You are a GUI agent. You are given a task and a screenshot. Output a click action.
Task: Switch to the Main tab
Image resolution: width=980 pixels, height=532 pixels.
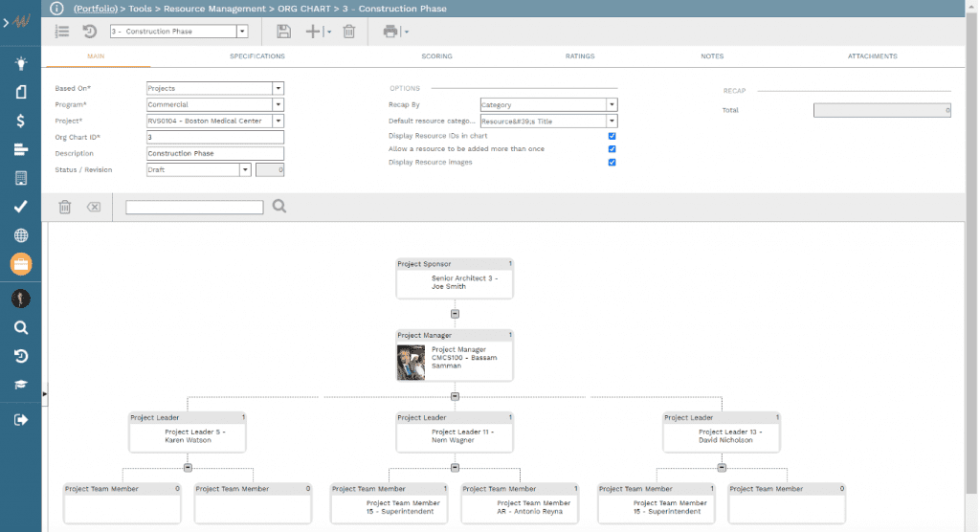[96, 56]
